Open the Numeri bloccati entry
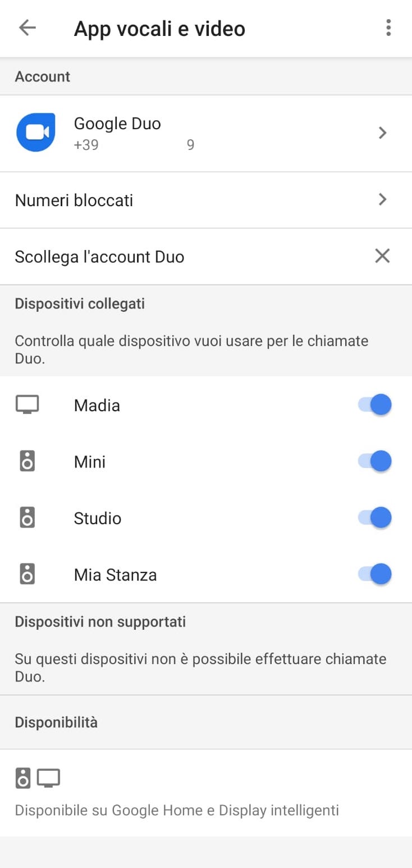Image resolution: width=412 pixels, height=868 pixels. [x=74, y=201]
